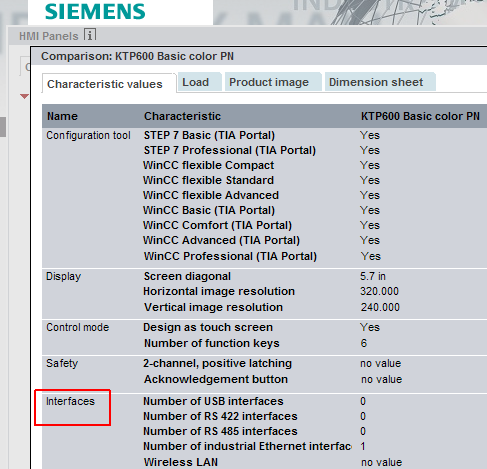This screenshot has height=469, width=487.
Task: Select the Display group name
Action: [63, 276]
